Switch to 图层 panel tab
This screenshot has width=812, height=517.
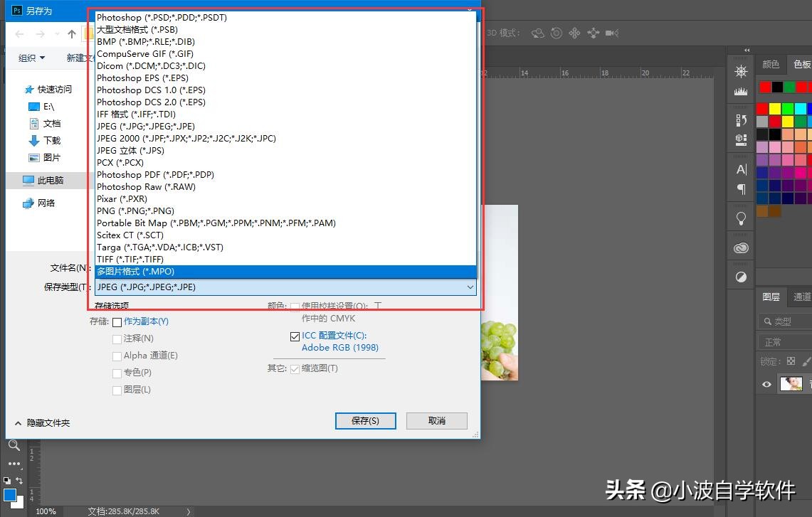tap(771, 297)
